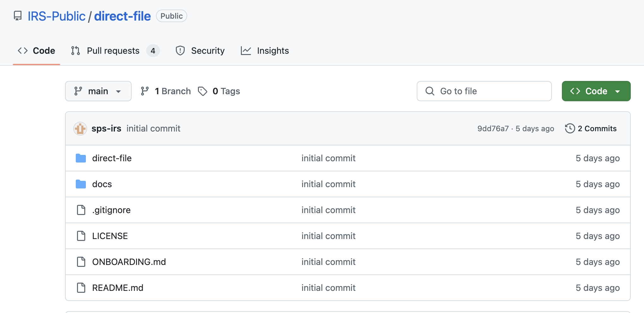Open initial commit message in README.md row

point(328,288)
